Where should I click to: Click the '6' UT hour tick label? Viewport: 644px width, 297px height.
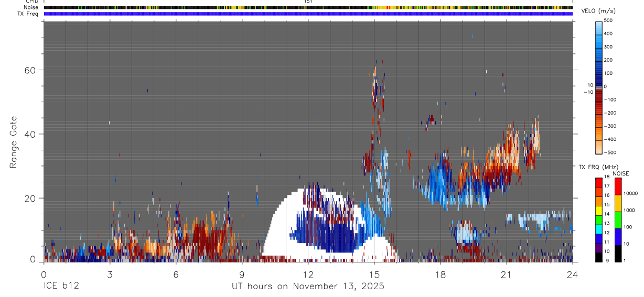(176, 274)
